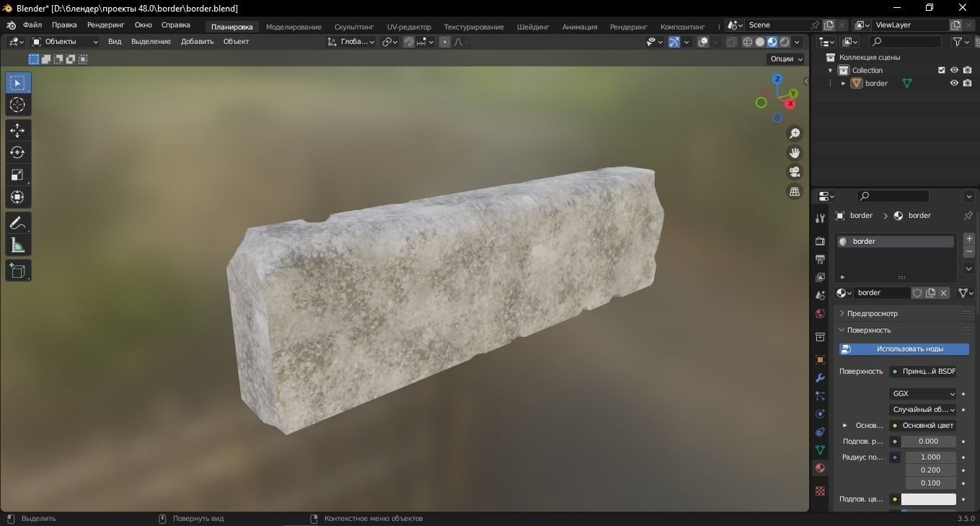Open the transform orientation dropdown
Screen dimensions: 980x526
point(351,42)
